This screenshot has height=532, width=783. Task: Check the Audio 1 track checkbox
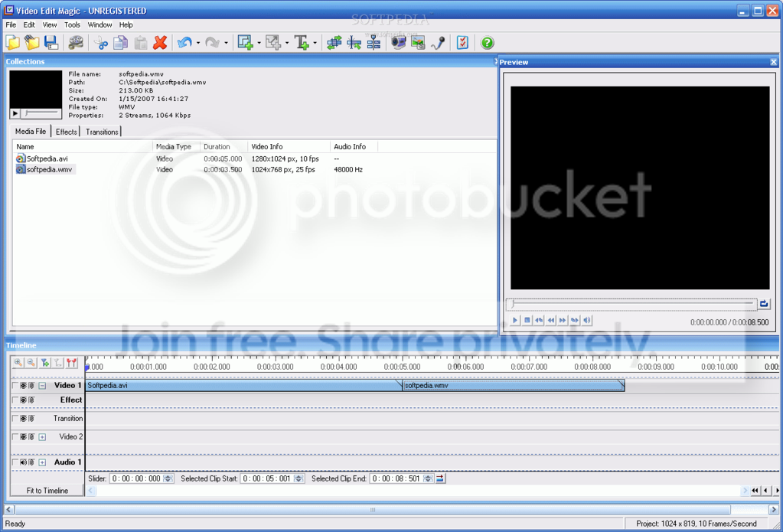pos(15,462)
